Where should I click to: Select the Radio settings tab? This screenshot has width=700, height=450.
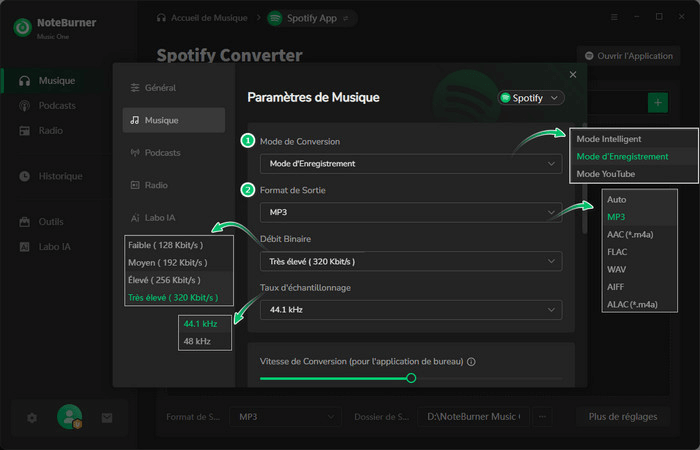(174, 185)
